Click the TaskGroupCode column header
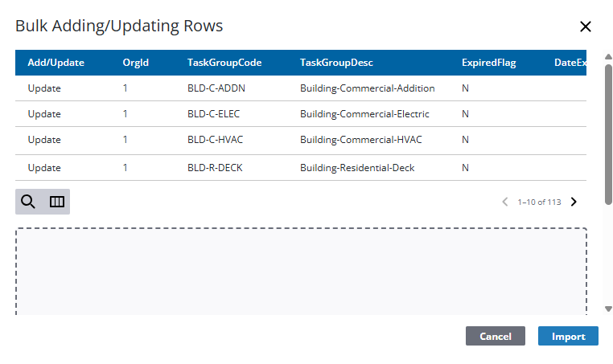Viewport: 613px width, 364px height. [224, 63]
